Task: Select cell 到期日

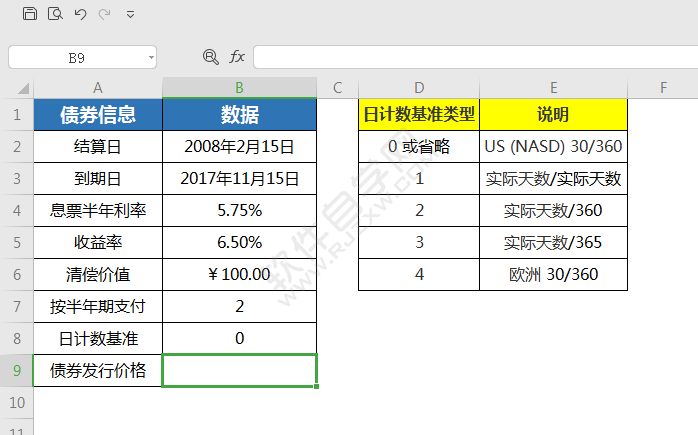Action: tap(98, 179)
